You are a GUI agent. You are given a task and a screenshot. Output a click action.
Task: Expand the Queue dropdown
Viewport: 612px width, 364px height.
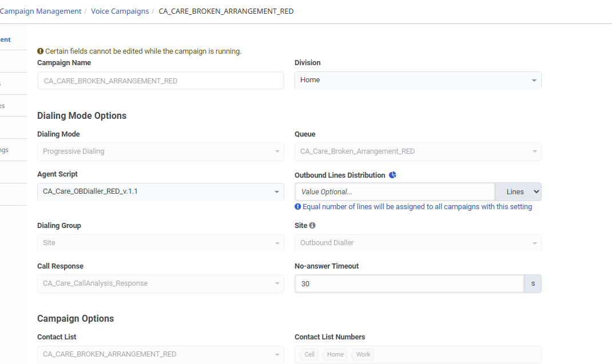[418, 151]
